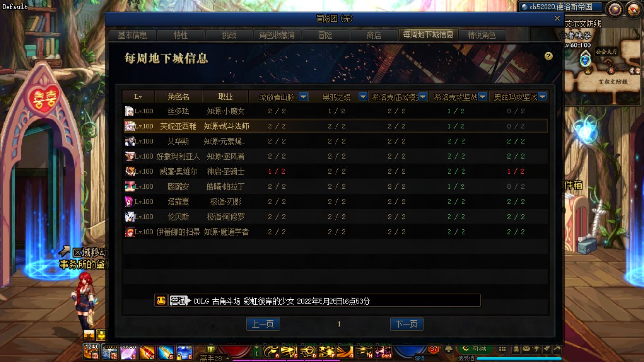Sort by the Lv column header
This screenshot has width=644, height=362.
[x=138, y=97]
